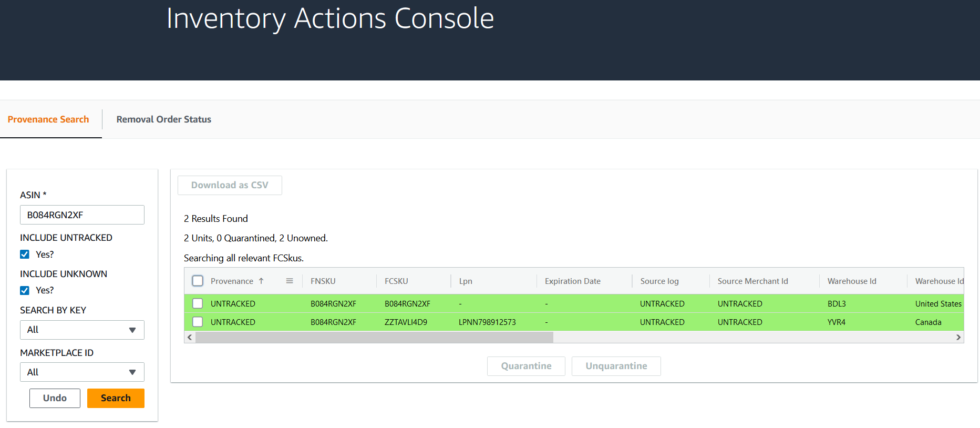The width and height of the screenshot is (980, 428).
Task: Click the Undo button
Action: coord(55,398)
